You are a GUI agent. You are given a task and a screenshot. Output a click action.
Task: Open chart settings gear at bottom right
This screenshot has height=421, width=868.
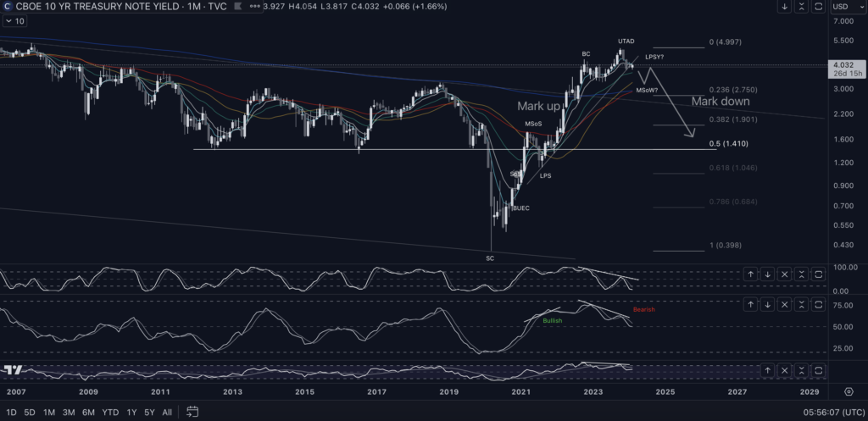pyautogui.click(x=849, y=391)
